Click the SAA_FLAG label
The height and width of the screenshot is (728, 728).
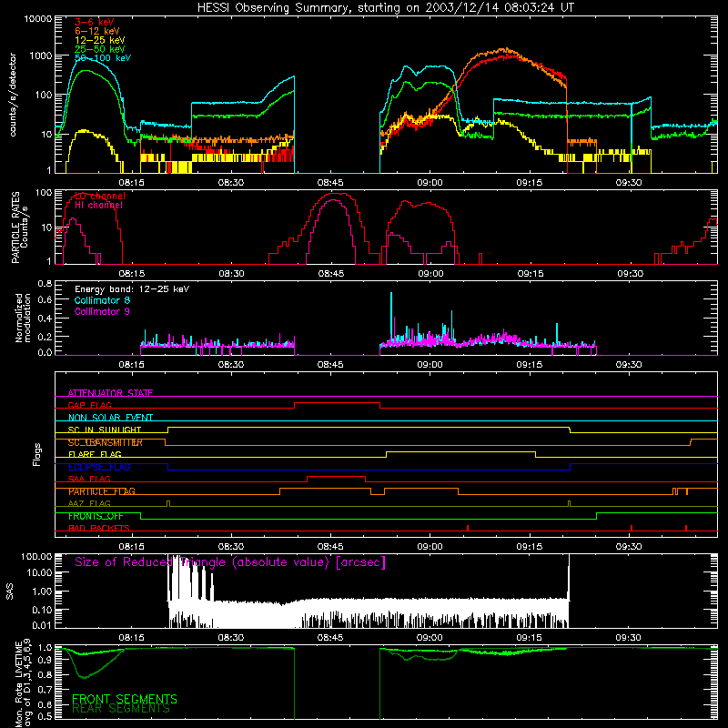(x=89, y=480)
